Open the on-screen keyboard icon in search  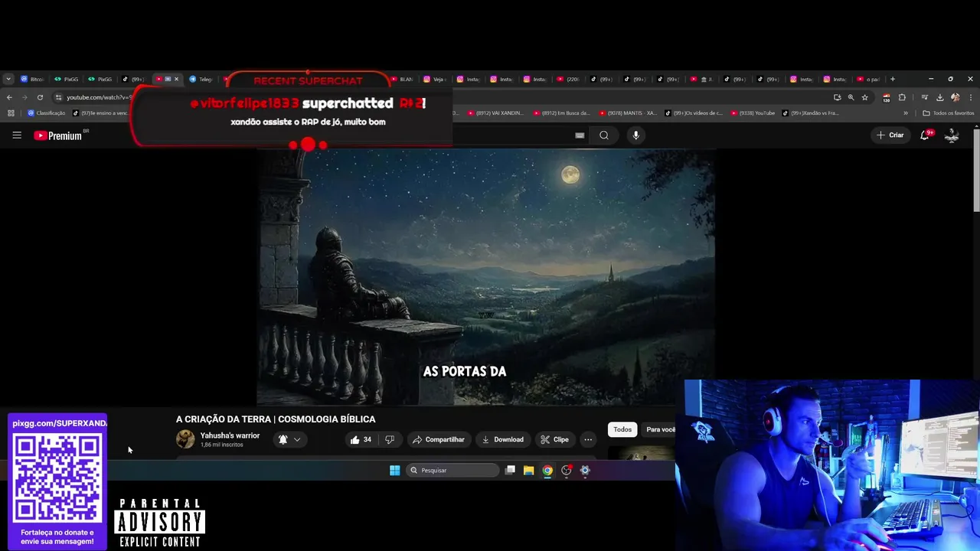click(580, 135)
